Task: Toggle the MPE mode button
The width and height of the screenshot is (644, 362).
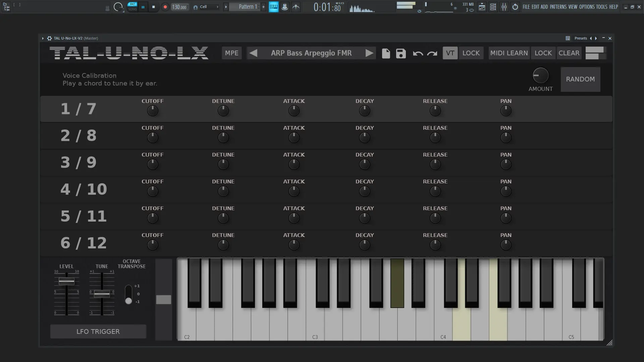Action: coord(231,53)
